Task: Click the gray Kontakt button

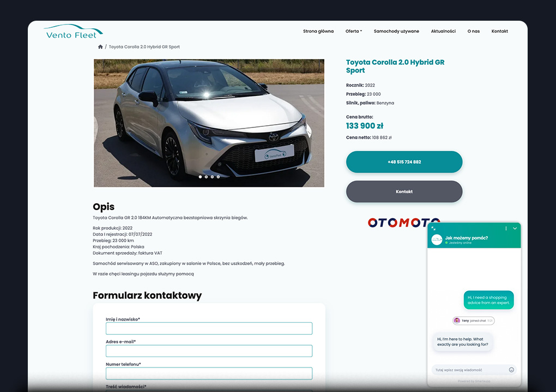Action: click(x=404, y=192)
